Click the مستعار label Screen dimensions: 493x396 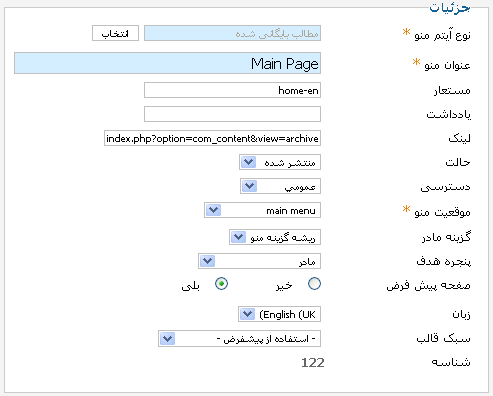(x=452, y=90)
